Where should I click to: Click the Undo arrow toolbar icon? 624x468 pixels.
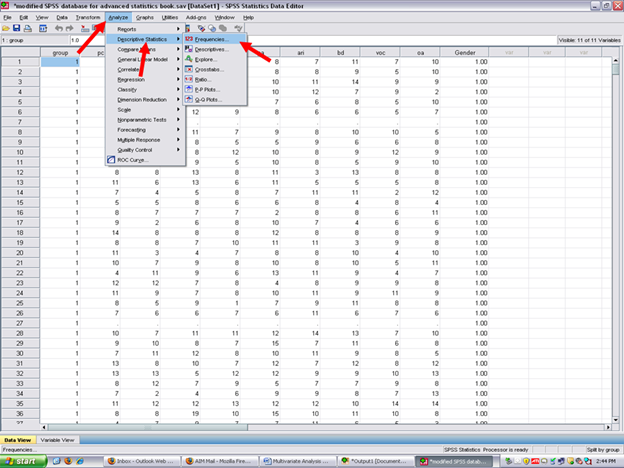click(57, 28)
